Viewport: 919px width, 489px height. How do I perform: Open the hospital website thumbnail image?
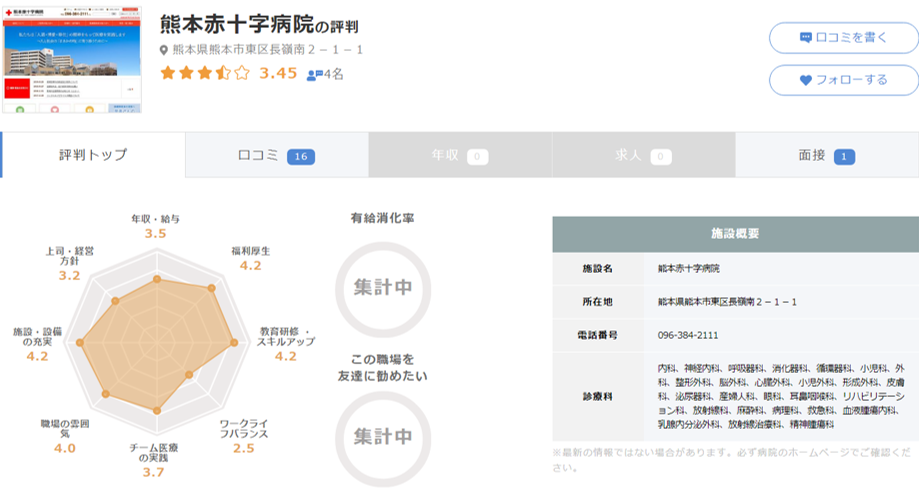(71, 60)
